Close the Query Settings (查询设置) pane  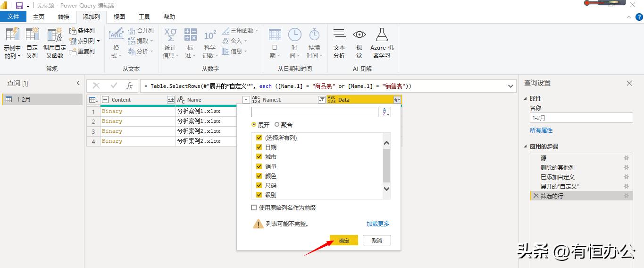tap(629, 83)
